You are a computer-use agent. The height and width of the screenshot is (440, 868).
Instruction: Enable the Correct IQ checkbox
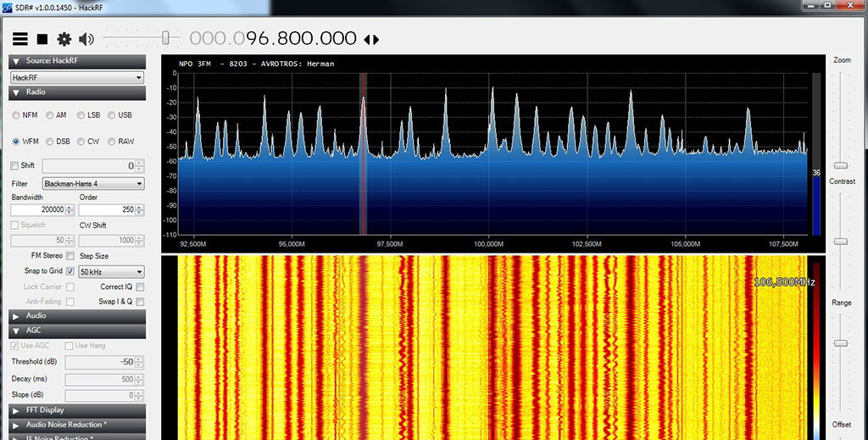coord(140,287)
